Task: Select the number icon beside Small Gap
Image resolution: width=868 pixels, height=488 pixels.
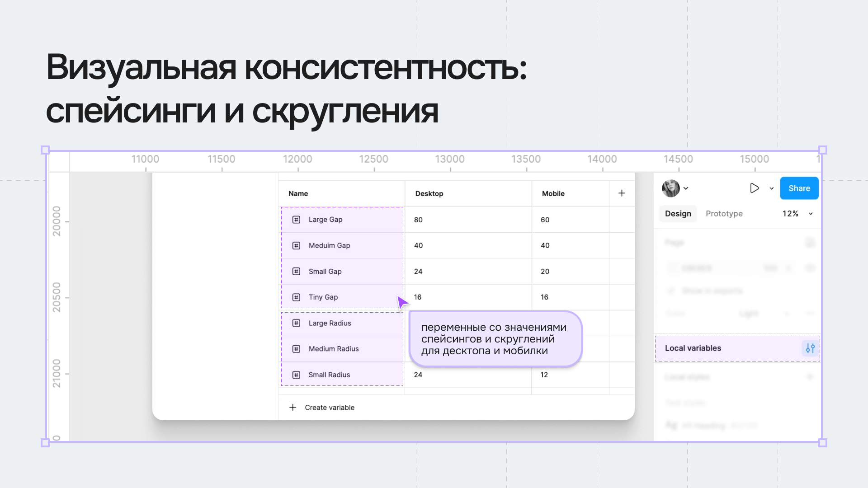Action: [296, 271]
